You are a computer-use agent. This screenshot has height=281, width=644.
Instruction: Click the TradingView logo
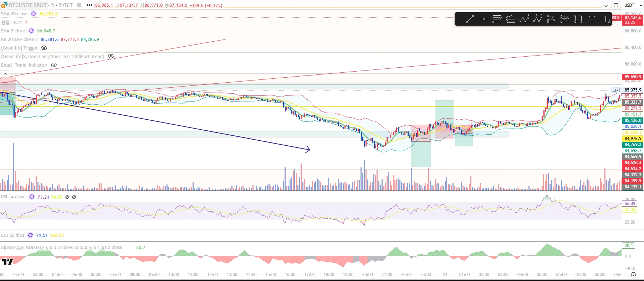point(7,262)
